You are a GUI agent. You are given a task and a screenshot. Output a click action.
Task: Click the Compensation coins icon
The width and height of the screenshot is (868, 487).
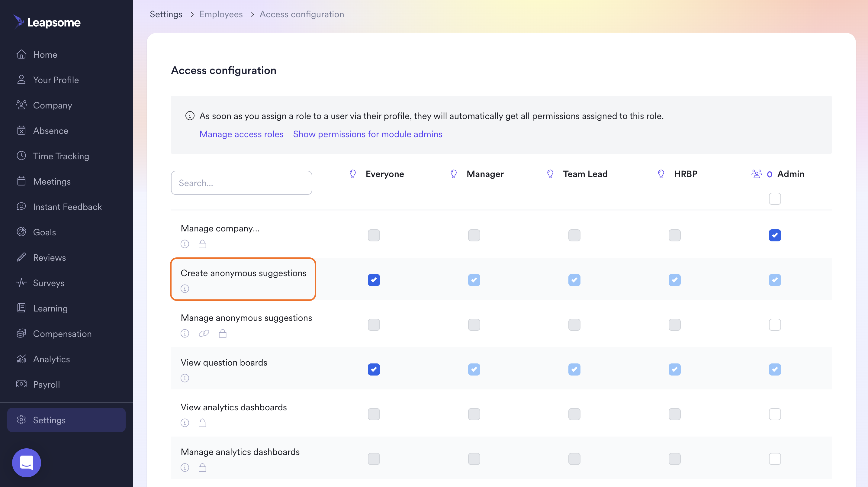(x=21, y=333)
